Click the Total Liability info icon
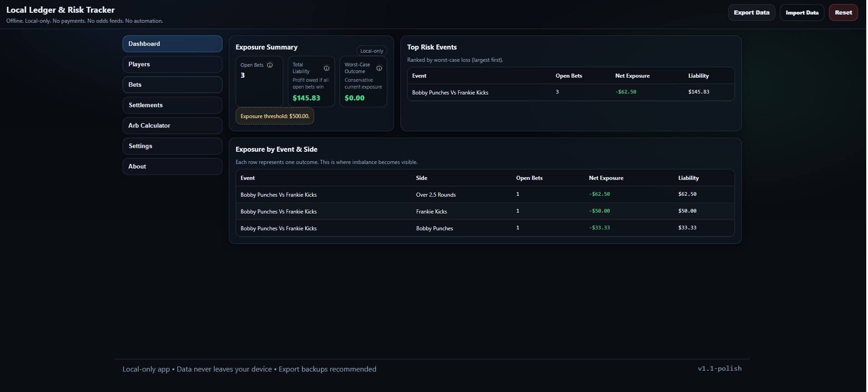Viewport: 868px width, 392px height. point(326,68)
